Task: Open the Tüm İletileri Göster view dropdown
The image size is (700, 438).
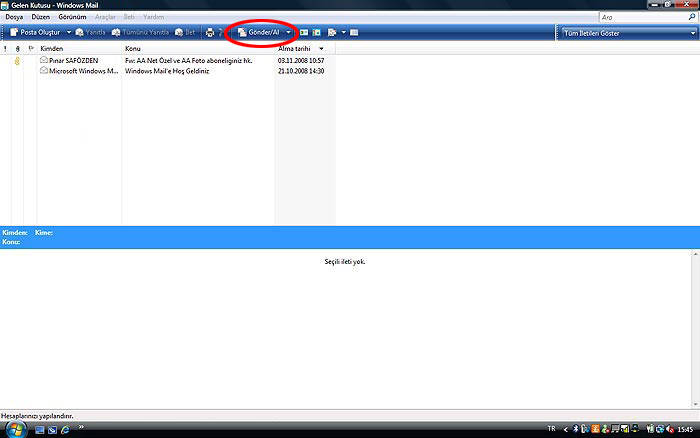Action: (x=629, y=33)
